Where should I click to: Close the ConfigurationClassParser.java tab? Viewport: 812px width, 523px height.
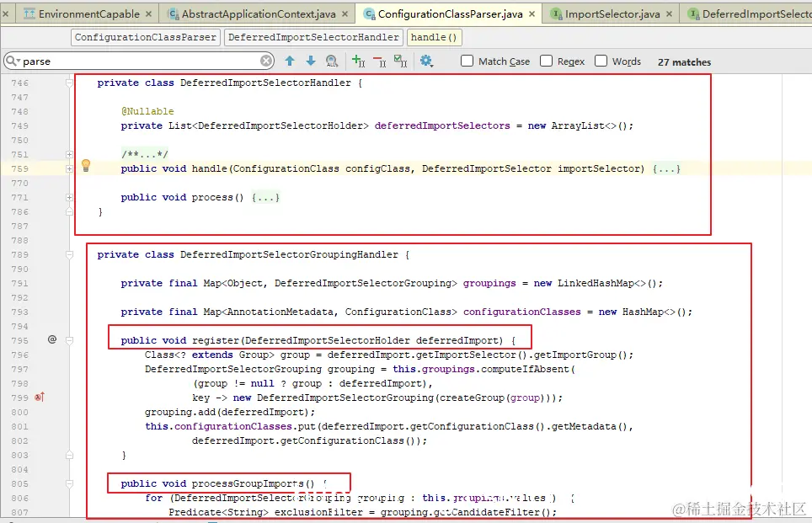tap(532, 14)
